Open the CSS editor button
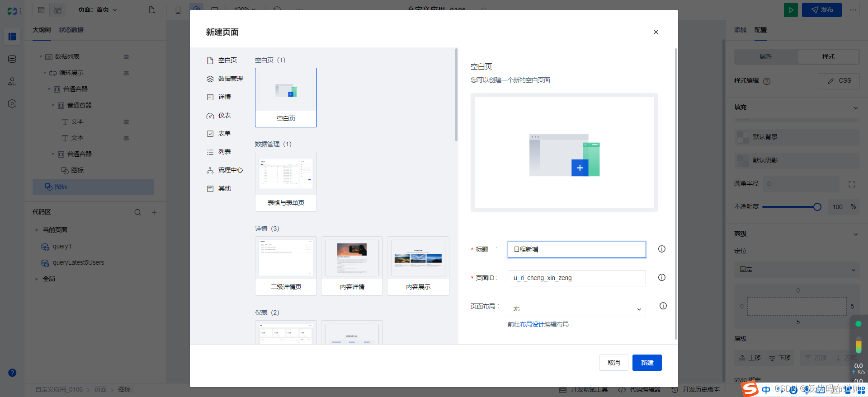Image resolution: width=868 pixels, height=397 pixels. click(839, 81)
